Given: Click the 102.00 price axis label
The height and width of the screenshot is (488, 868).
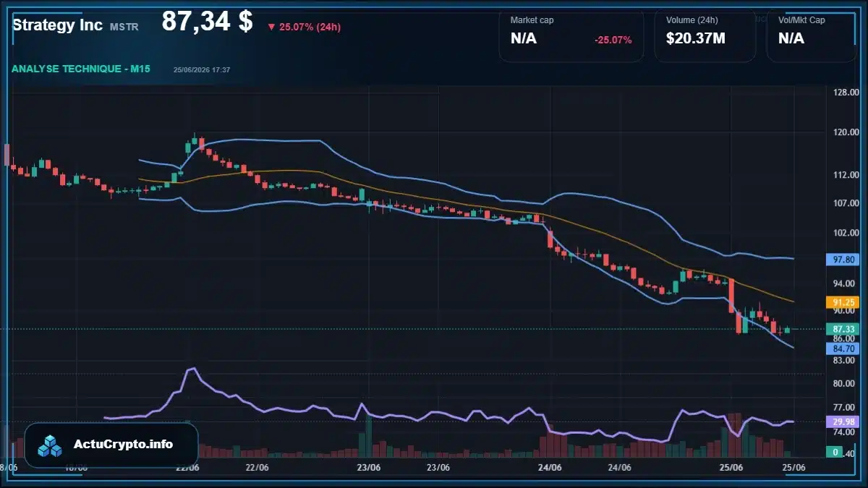Looking at the screenshot, I should 845,233.
